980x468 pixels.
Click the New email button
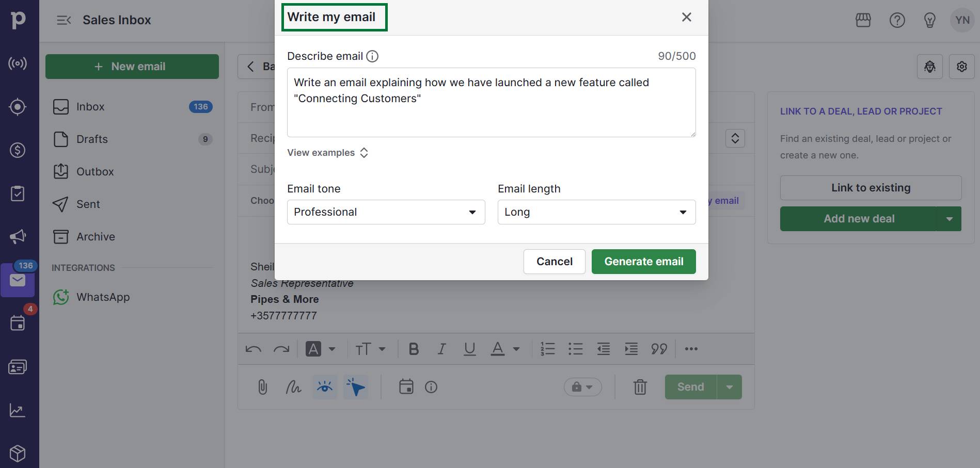132,67
